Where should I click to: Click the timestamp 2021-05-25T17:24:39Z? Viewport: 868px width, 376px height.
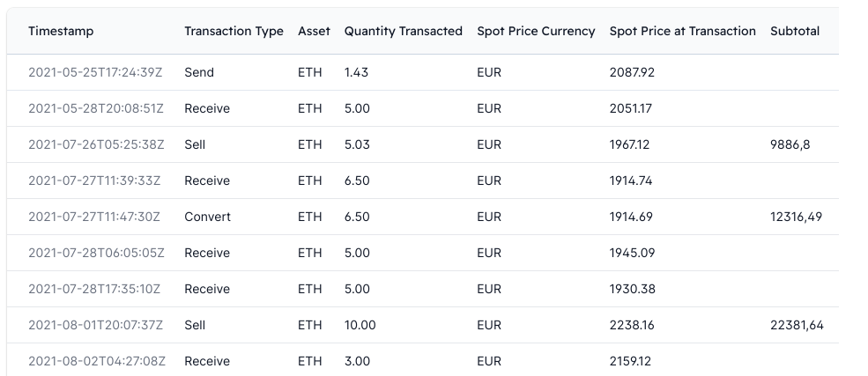coord(95,72)
